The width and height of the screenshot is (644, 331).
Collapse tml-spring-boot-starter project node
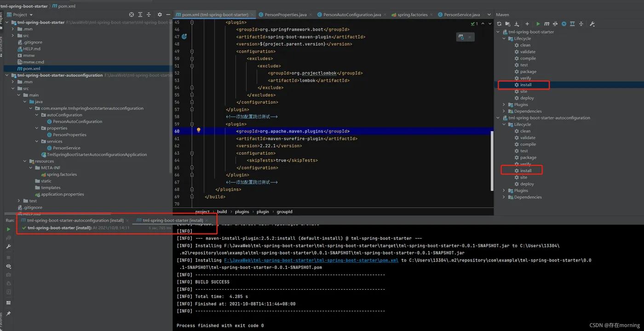click(x=7, y=22)
